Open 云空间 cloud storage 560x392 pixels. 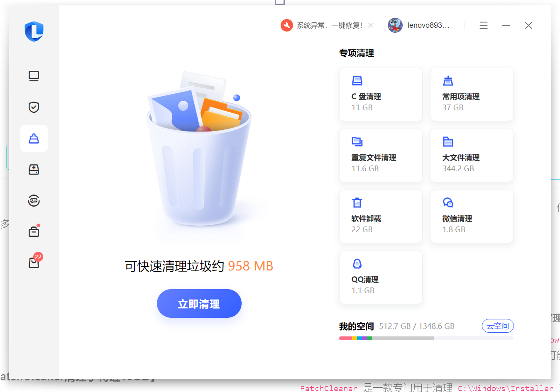[497, 326]
